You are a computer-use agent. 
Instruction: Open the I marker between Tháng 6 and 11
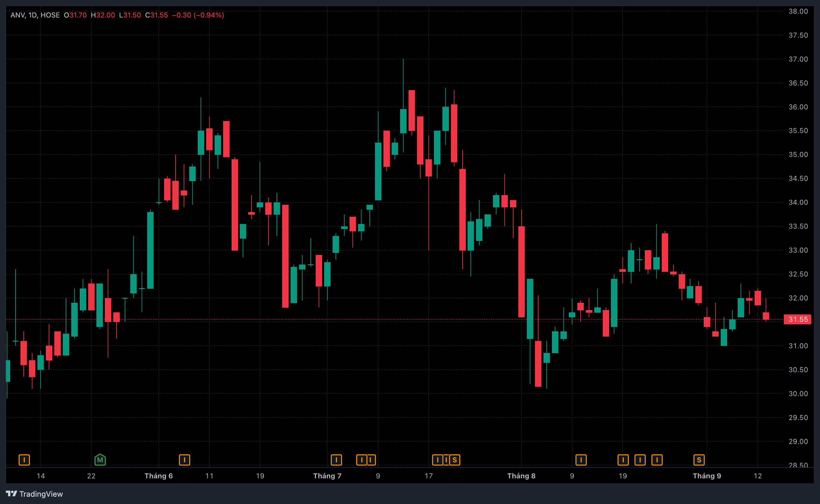[184, 460]
